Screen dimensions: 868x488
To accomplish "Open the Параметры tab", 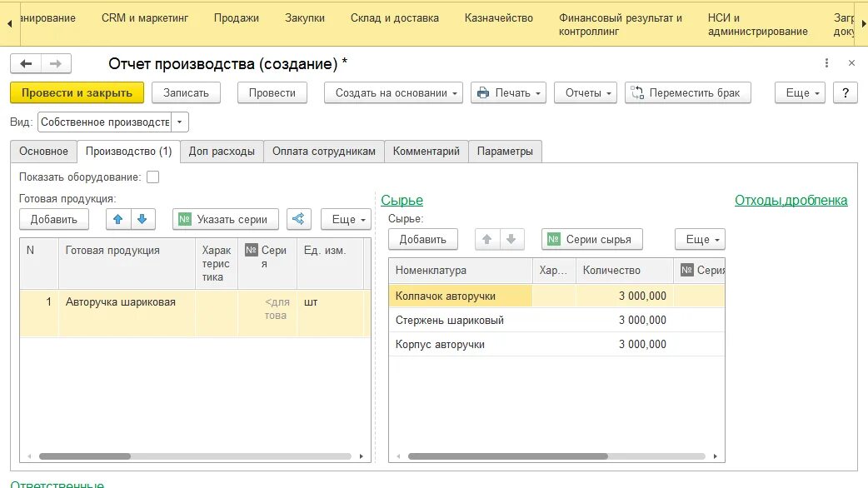I will [x=505, y=151].
